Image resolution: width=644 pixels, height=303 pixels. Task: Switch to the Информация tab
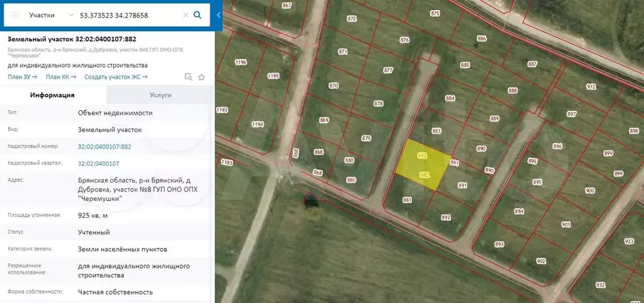[53, 95]
